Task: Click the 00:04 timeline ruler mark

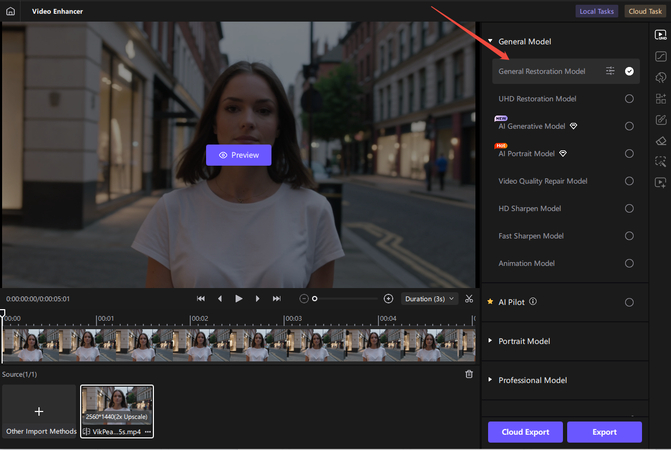Action: [387, 318]
